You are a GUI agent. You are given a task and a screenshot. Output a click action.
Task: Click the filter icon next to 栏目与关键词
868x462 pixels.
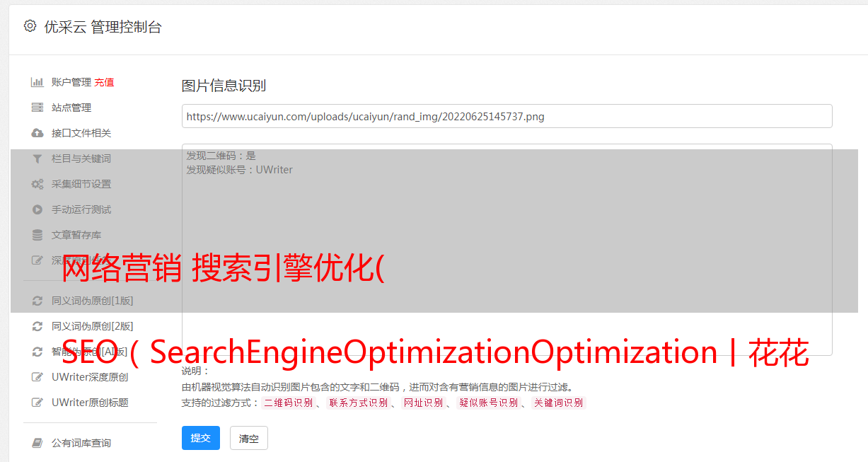37,158
